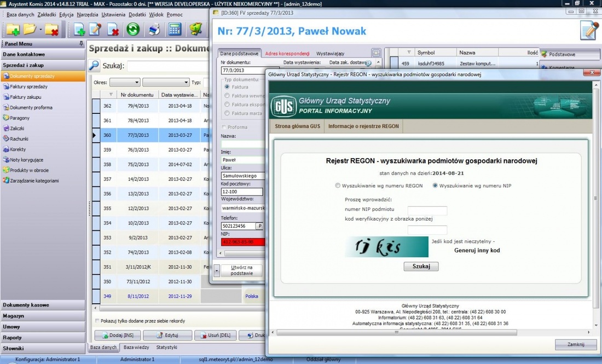Open the Ustawienia menu
Image resolution: width=602 pixels, height=364 pixels.
tap(113, 15)
